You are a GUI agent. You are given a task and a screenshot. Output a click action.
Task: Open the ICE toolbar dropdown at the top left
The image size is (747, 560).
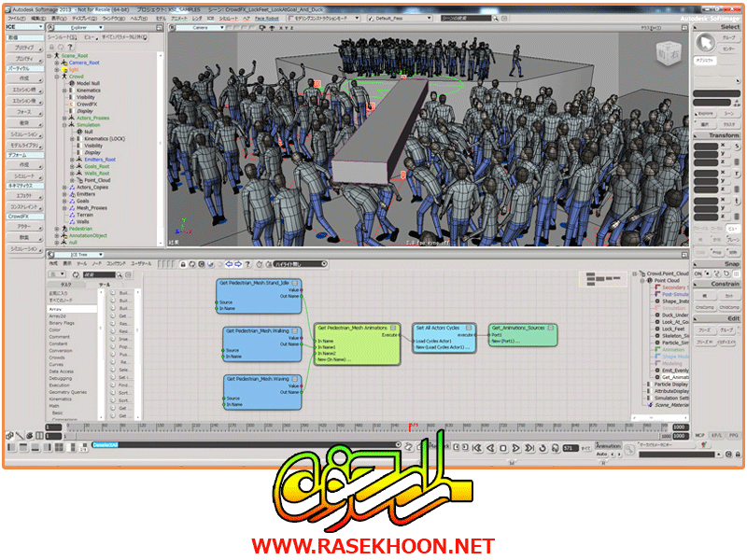24,27
